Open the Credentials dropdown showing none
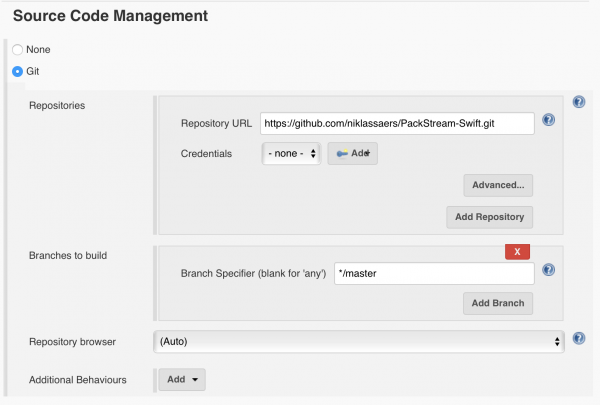The width and height of the screenshot is (600, 405). coord(291,154)
